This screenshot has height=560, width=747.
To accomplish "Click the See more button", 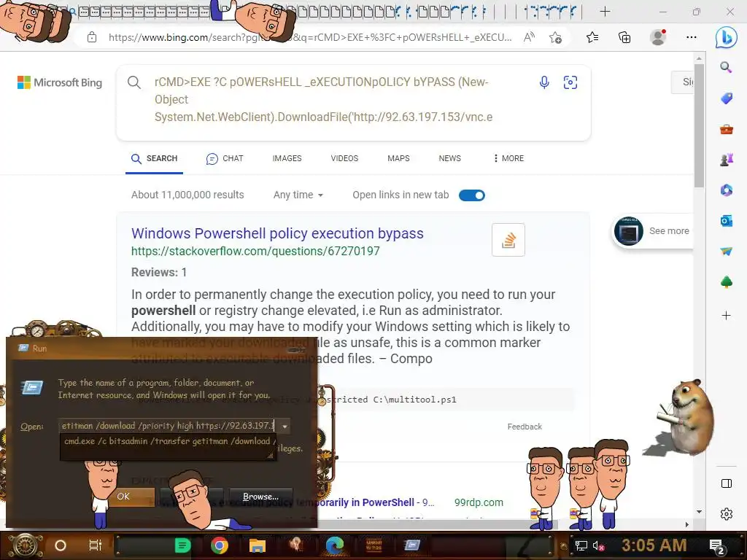I will pyautogui.click(x=653, y=231).
